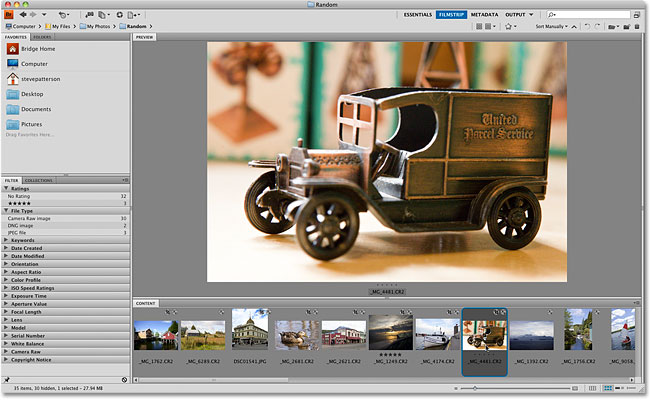The height and width of the screenshot is (400, 650).
Task: Select the _MG_1762.CR2 thumbnail
Action: pos(156,335)
